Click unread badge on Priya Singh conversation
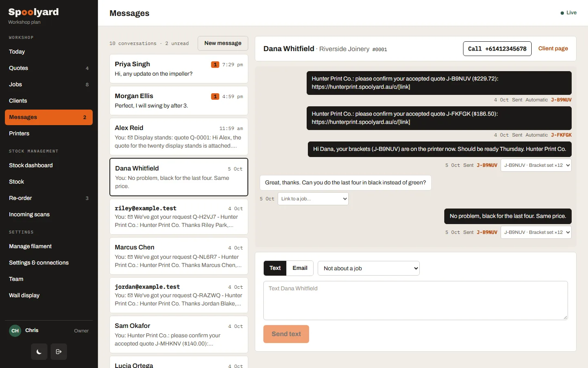Image resolution: width=588 pixels, height=368 pixels. (215, 65)
